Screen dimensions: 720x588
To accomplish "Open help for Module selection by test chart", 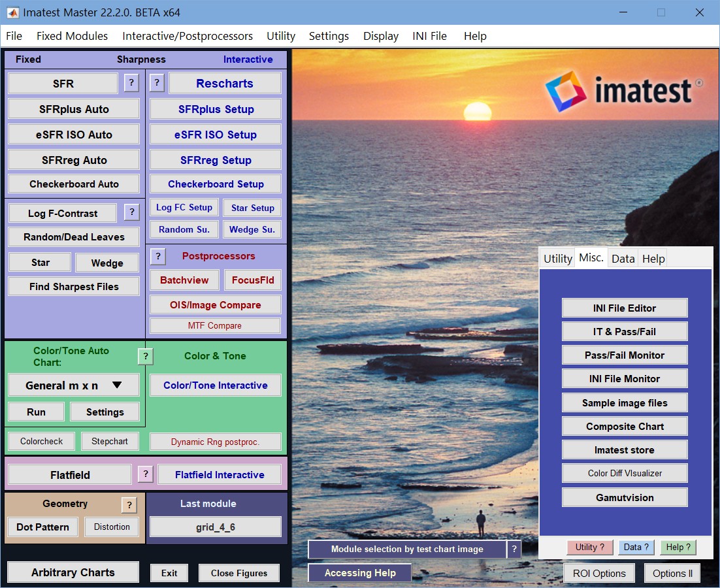I will 514,549.
